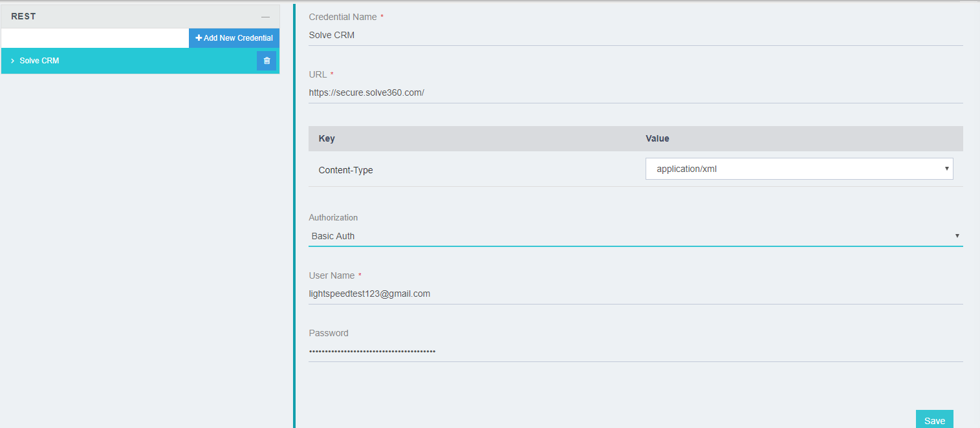Save the credential settings
This screenshot has height=428, width=980.
(934, 420)
